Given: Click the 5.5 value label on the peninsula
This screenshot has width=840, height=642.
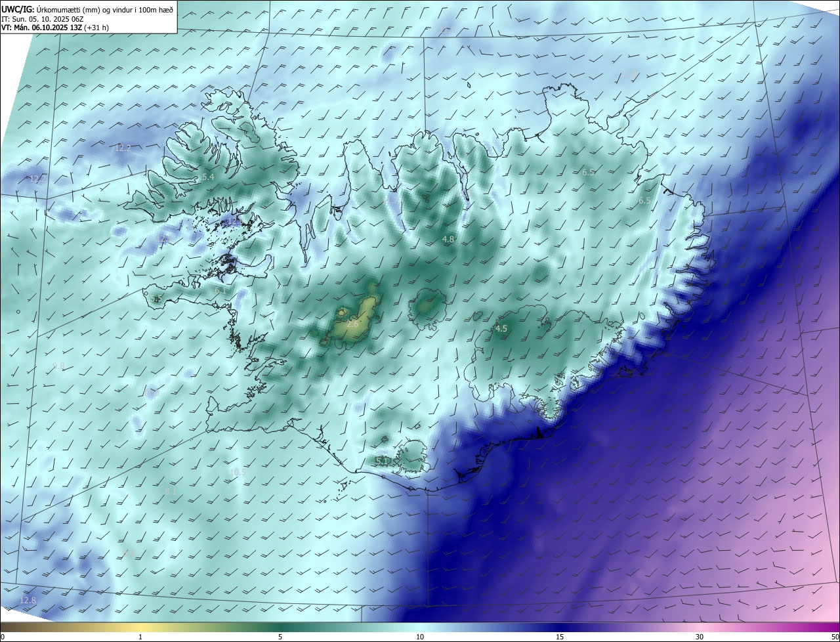Looking at the screenshot, I should (x=157, y=299).
